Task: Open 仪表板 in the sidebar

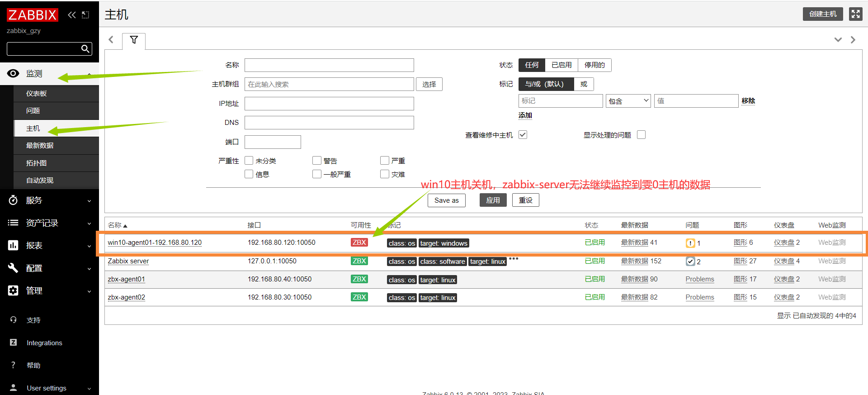Action: (x=57, y=94)
